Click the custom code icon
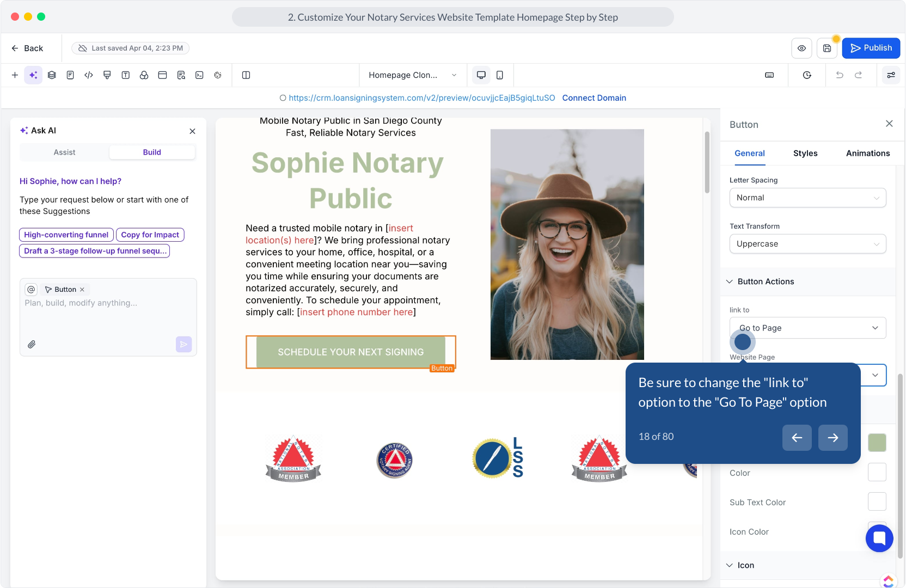The height and width of the screenshot is (588, 906). (89, 75)
